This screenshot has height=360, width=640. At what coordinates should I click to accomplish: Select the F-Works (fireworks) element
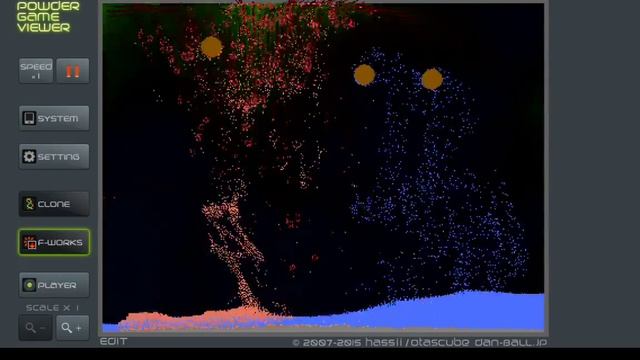click(54, 242)
